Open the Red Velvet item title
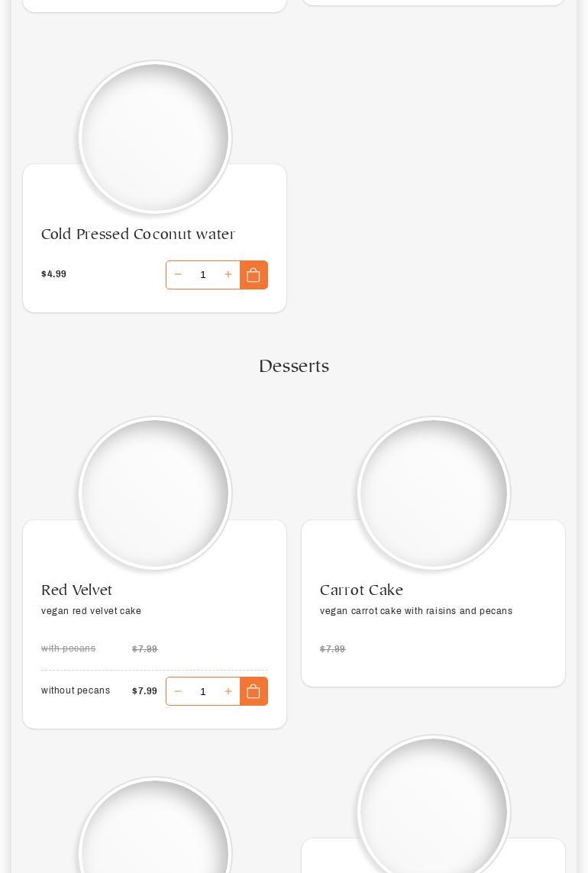The height and width of the screenshot is (873, 588). click(76, 590)
